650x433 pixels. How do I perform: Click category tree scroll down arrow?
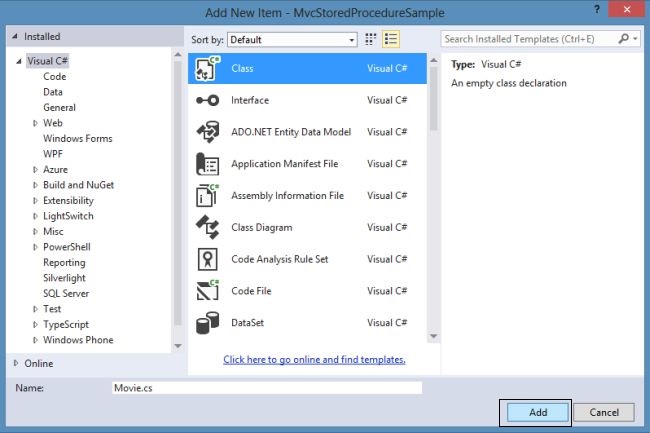pos(178,346)
